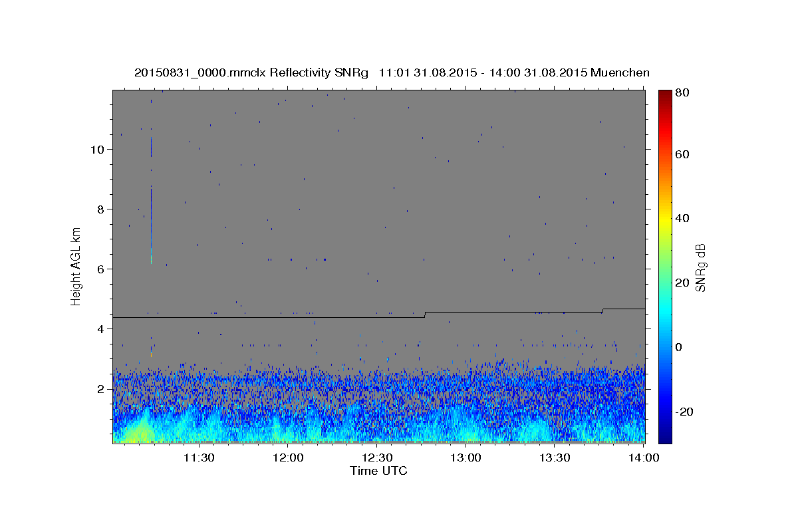Click the height tick label 2
The image size is (798, 532).
click(100, 388)
